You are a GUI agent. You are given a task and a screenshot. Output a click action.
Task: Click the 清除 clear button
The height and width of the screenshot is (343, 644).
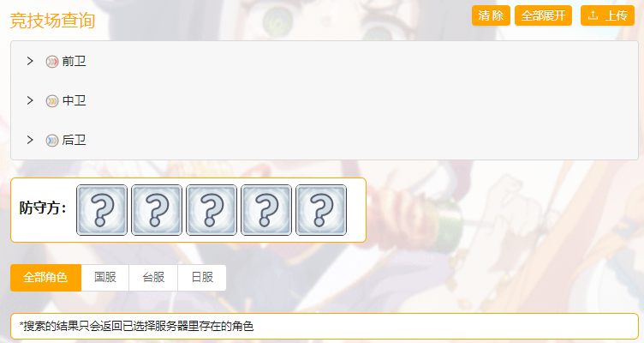tap(491, 15)
